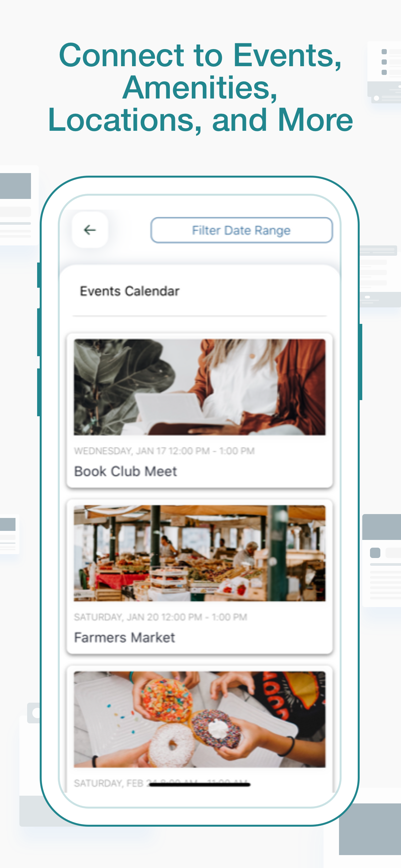
Task: Click the promo headline about Events and Amenities
Action: [200, 87]
